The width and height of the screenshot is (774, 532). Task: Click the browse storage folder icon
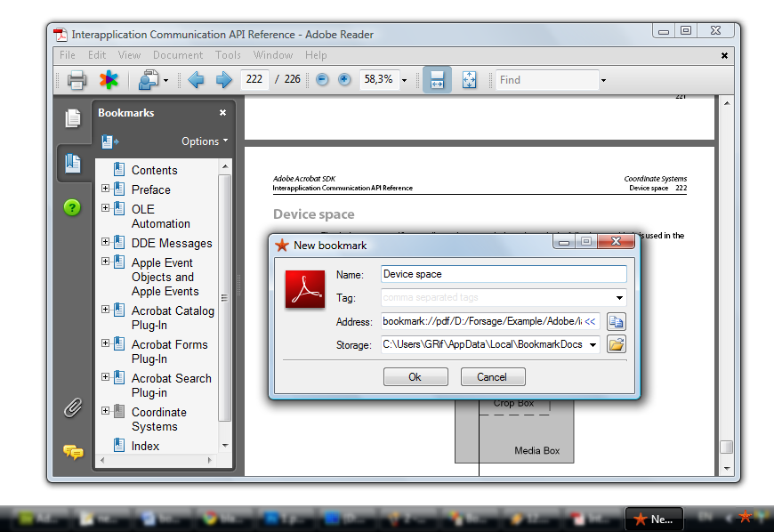tap(616, 344)
